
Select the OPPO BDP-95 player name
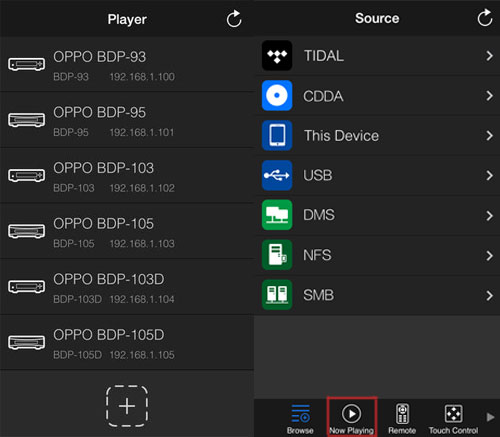(100, 112)
